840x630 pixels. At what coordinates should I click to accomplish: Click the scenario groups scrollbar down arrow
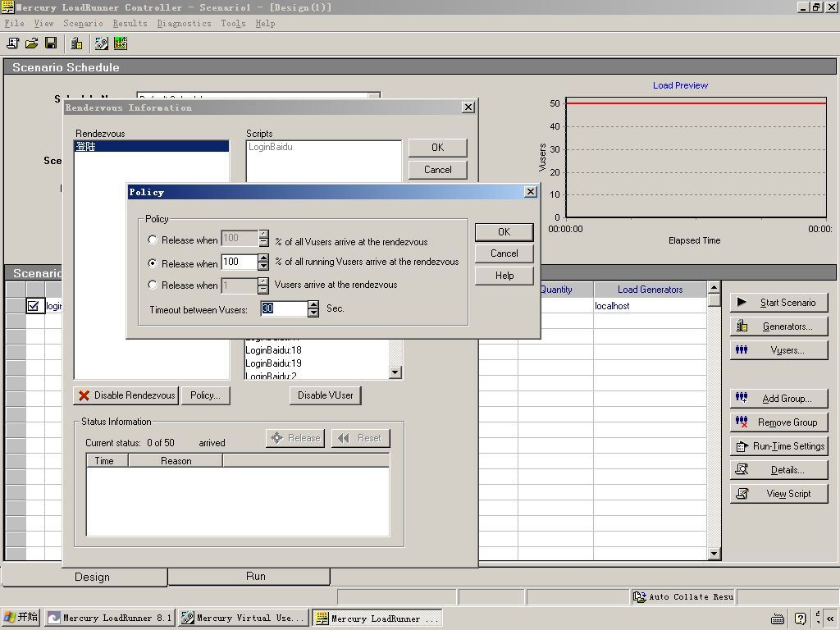tap(714, 554)
